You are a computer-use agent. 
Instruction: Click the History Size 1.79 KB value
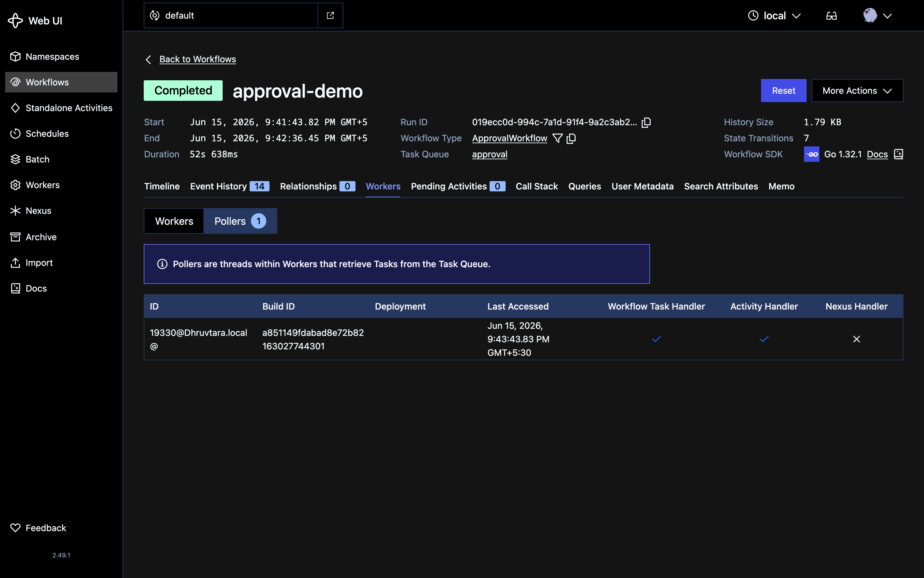[822, 122]
